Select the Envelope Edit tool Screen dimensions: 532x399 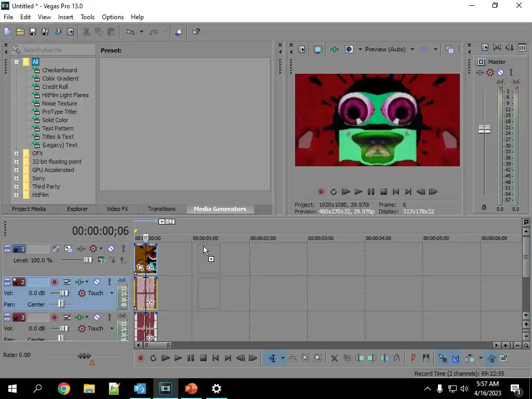click(x=293, y=358)
